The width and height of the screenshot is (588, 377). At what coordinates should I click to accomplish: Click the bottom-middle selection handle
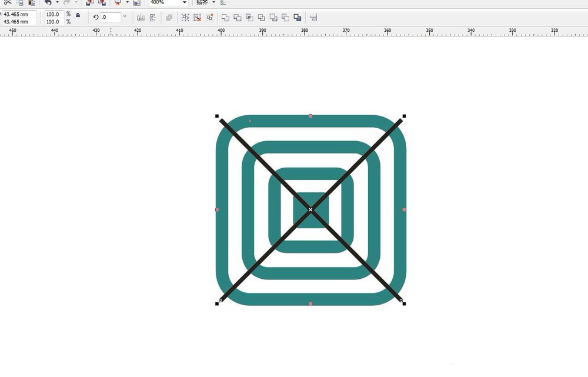(x=310, y=303)
